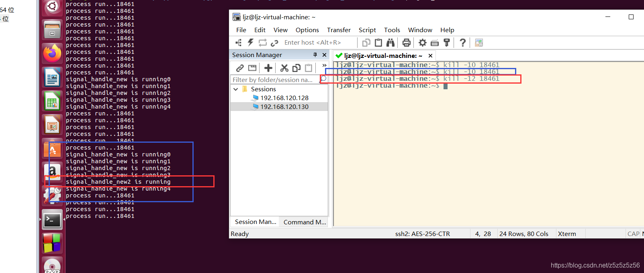Click the search magnifier in session filter
This screenshot has width=644, height=273.
click(x=323, y=80)
